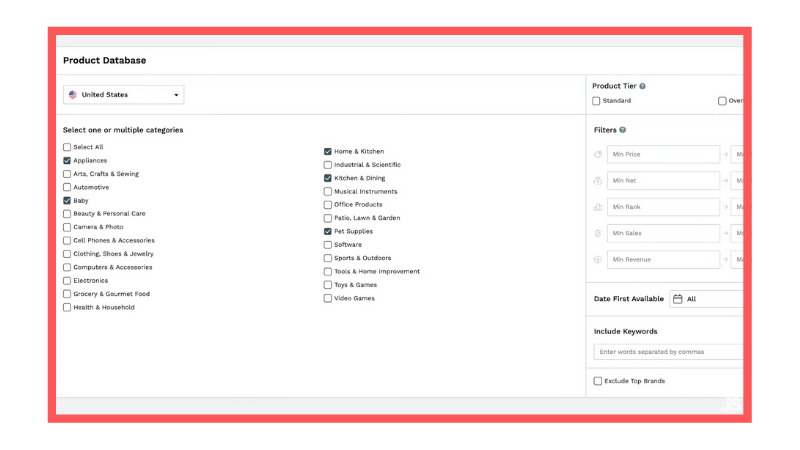Uncheck the Appliances category
Screen dimensions: 800x450
pyautogui.click(x=67, y=161)
